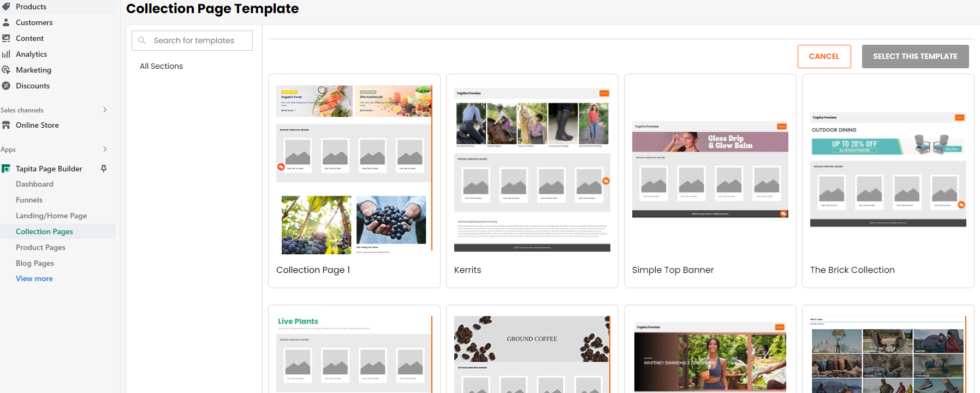The image size is (980, 393).
Task: Select the Ground Coffee template thumbnail
Action: coord(532,354)
